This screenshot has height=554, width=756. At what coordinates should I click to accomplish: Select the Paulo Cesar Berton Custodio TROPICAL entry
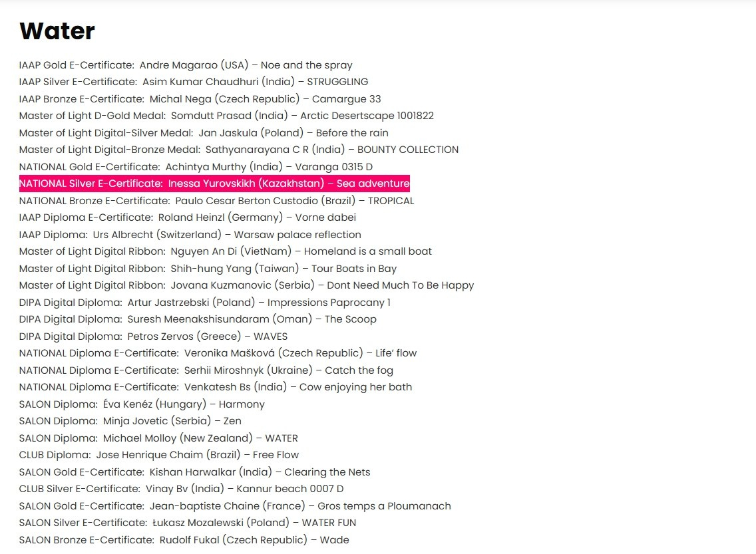pyautogui.click(x=216, y=201)
